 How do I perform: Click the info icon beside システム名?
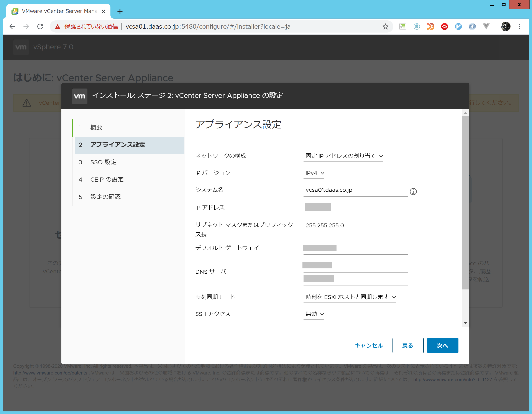point(413,192)
